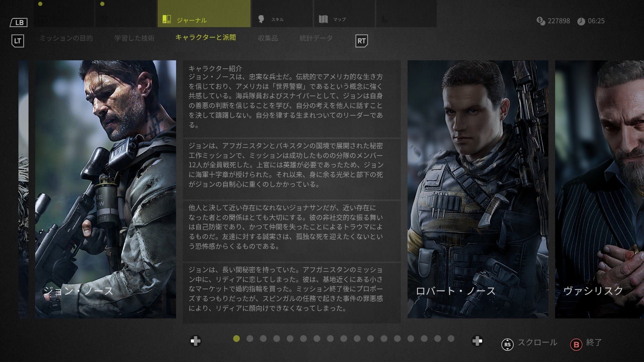This screenshot has height=362, width=644.
Task: Click the time value 06:25
Action: pyautogui.click(x=596, y=21)
